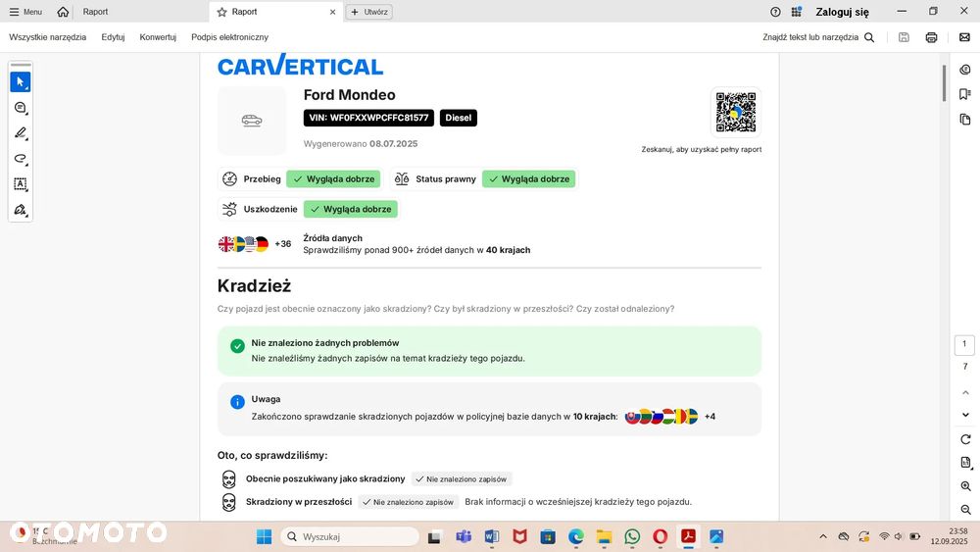Open the bookmarks panel icon

click(965, 94)
